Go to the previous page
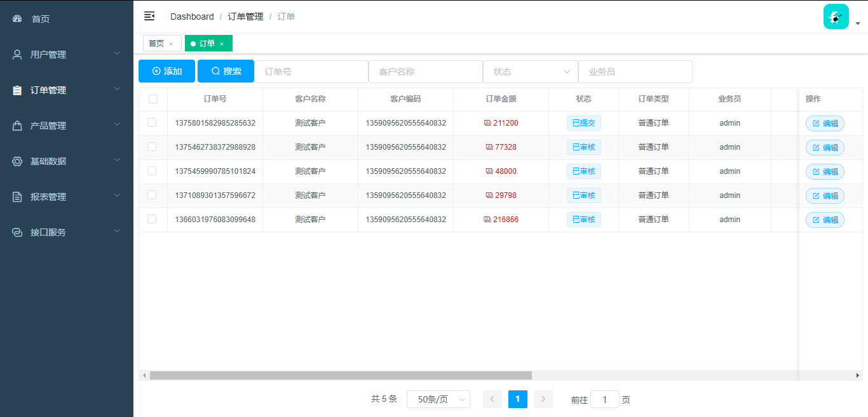The height and width of the screenshot is (417, 868). pyautogui.click(x=492, y=399)
